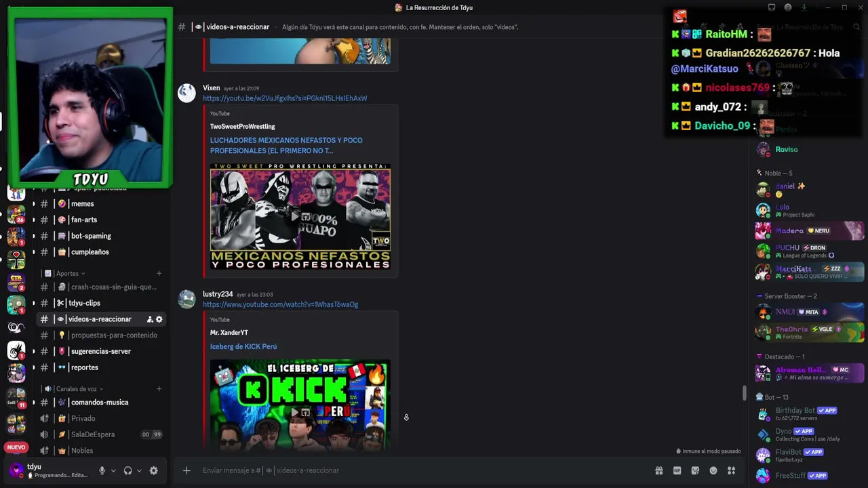Screen dimensions: 868x488
Task: Open user settings gear
Action: [154, 470]
